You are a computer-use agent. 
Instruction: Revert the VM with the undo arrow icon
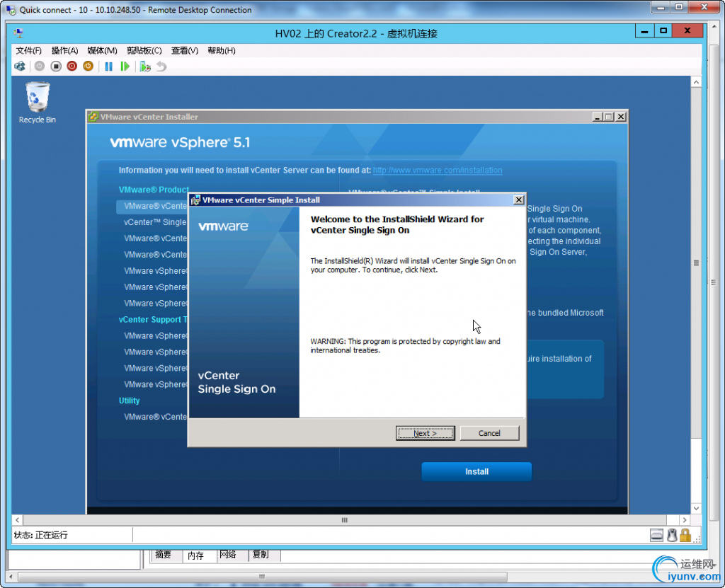point(161,67)
